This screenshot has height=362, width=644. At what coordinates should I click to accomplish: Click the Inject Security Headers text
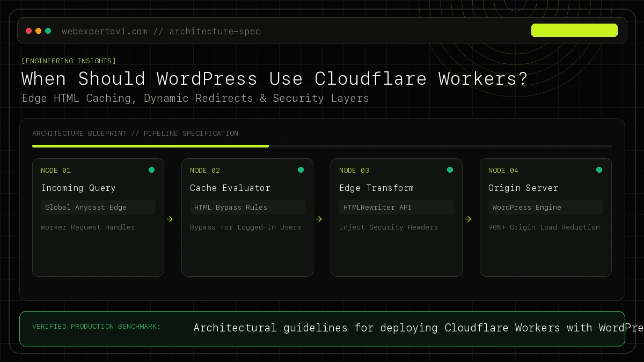click(389, 227)
